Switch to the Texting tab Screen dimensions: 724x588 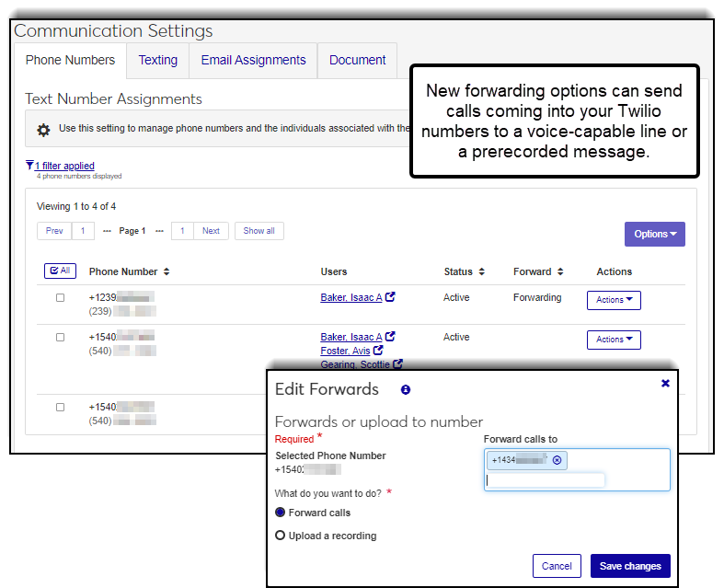pos(158,60)
